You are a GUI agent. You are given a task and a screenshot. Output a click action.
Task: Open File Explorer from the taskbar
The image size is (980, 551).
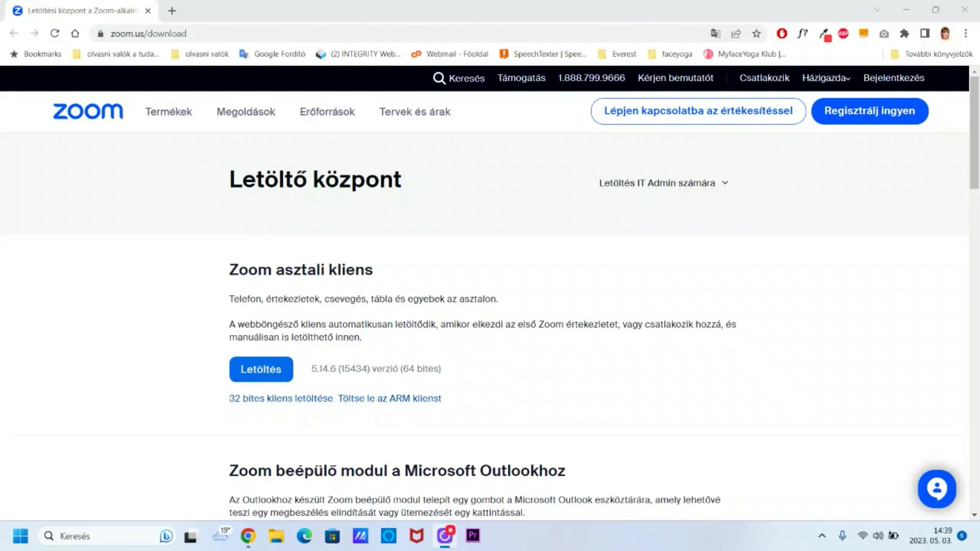click(276, 536)
